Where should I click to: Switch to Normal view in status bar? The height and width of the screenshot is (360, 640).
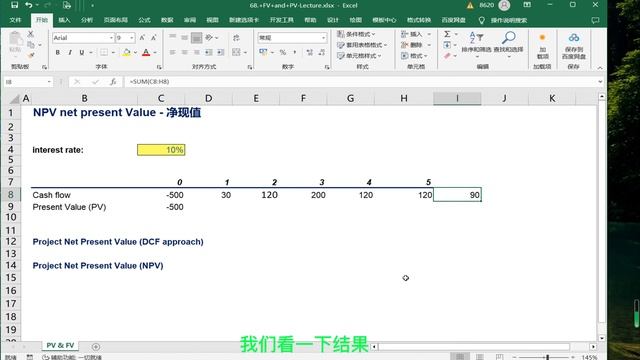460,357
